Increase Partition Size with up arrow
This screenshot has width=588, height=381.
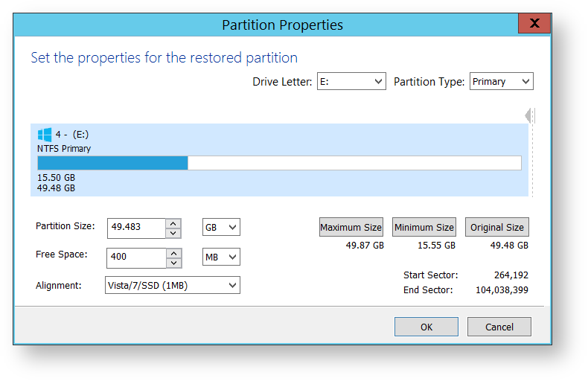(173, 223)
